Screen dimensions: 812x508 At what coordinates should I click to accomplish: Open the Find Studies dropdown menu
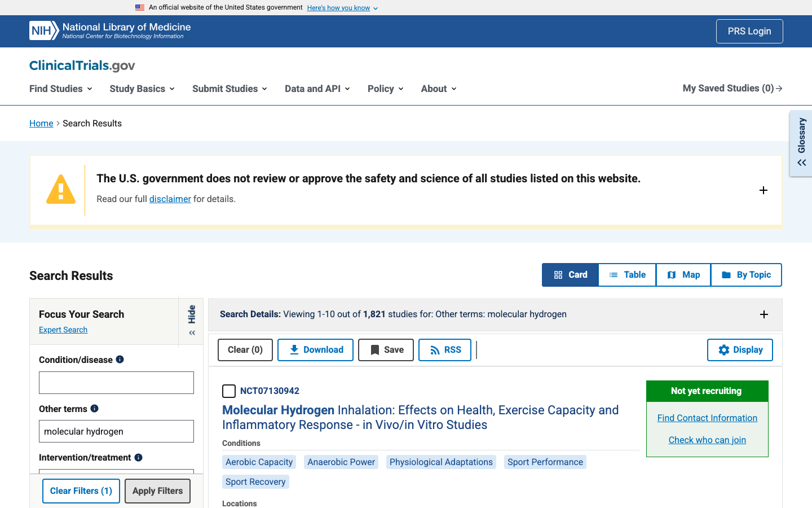pyautogui.click(x=61, y=89)
